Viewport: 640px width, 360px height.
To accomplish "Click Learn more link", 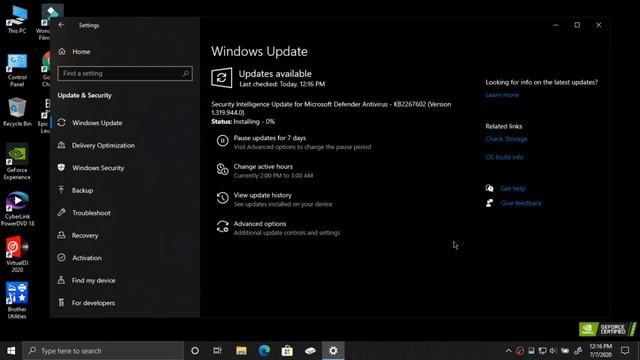I will click(x=502, y=95).
